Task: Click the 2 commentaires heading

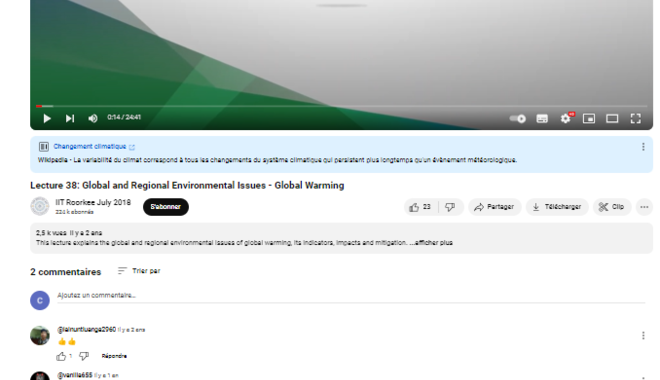Action: (66, 272)
